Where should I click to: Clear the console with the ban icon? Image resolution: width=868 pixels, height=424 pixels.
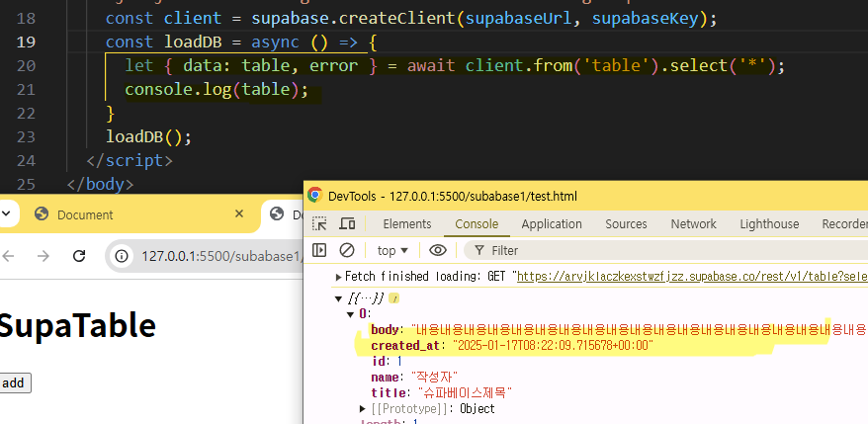(x=347, y=250)
